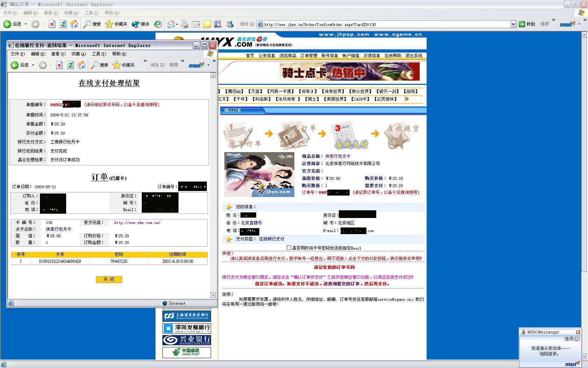Tick checkbox to send card password to Email

289,247
